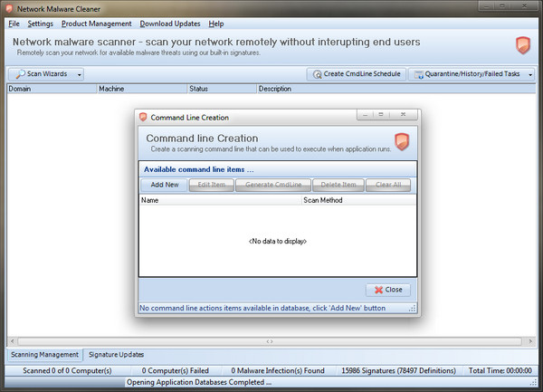Open the File menu
The height and width of the screenshot is (392, 543).
(14, 23)
